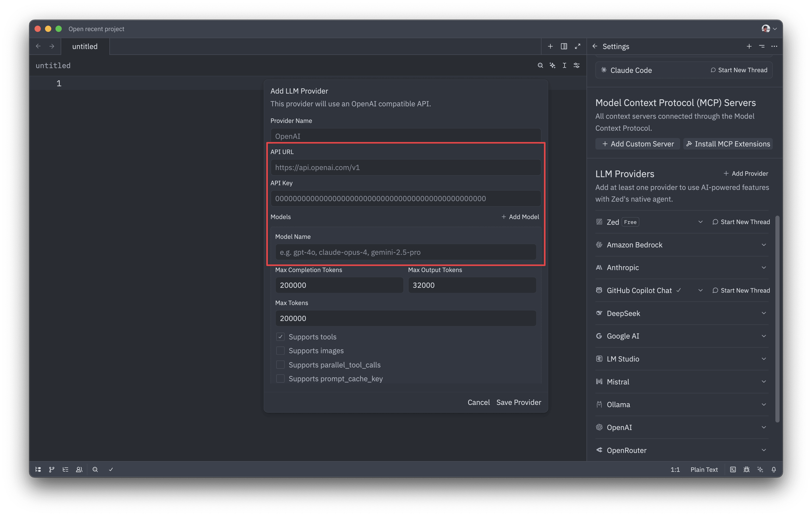Image resolution: width=812 pixels, height=516 pixels.
Task: Start New Thread for Zed provider
Action: (x=741, y=222)
